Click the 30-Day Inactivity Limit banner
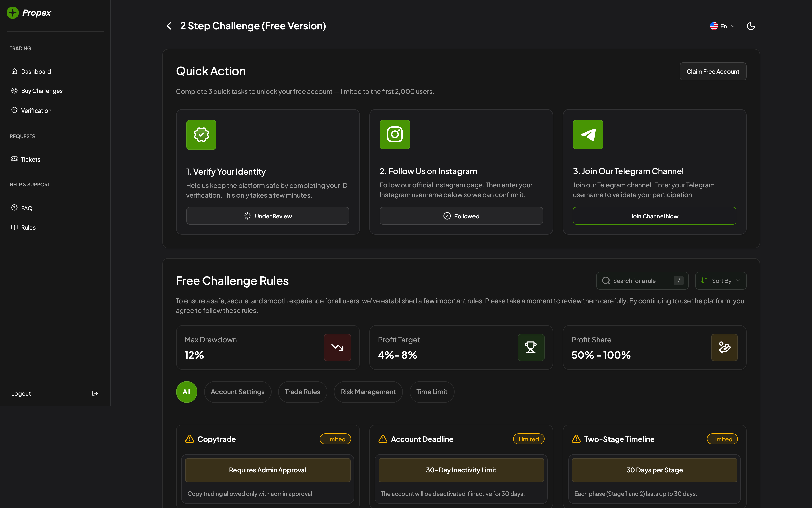812x508 pixels. (461, 470)
